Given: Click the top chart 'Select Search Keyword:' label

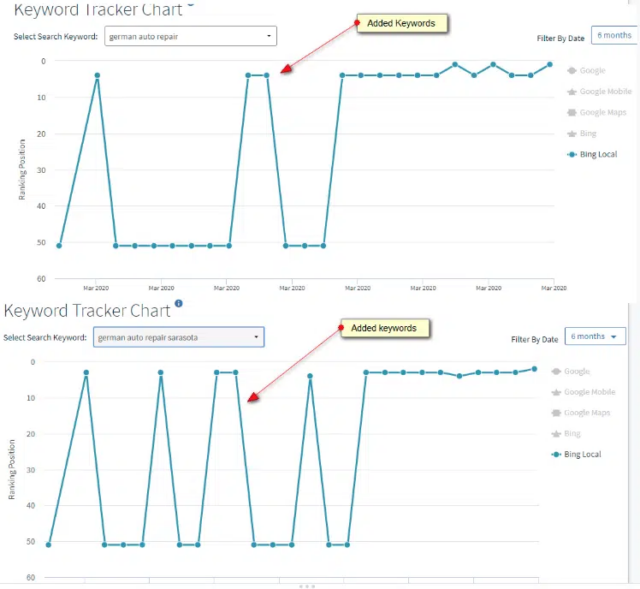Looking at the screenshot, I should [x=56, y=36].
